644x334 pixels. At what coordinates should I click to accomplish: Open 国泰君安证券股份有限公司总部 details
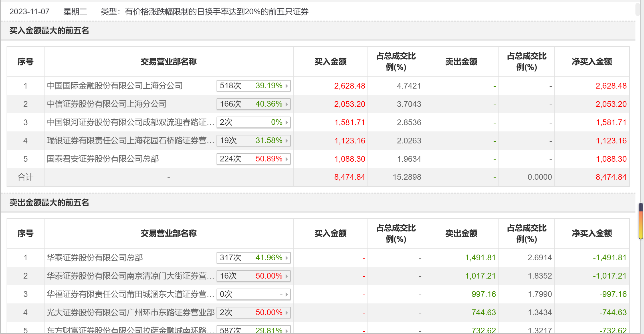[103, 159]
